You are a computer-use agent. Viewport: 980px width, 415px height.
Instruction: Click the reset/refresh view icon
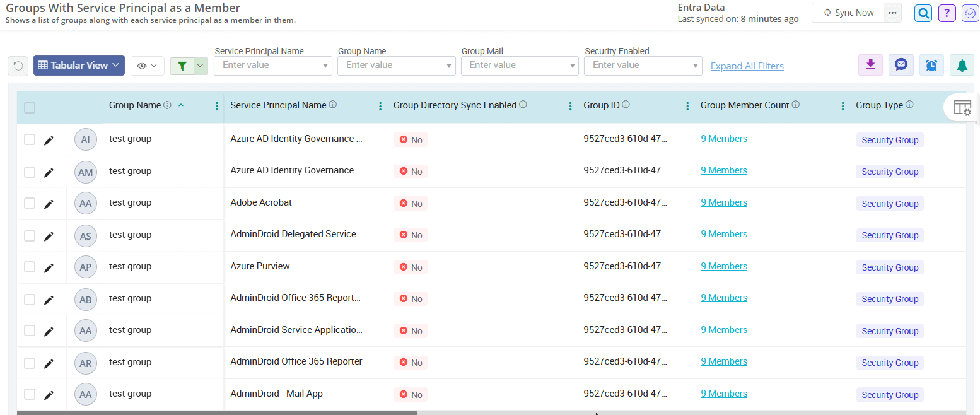point(17,65)
